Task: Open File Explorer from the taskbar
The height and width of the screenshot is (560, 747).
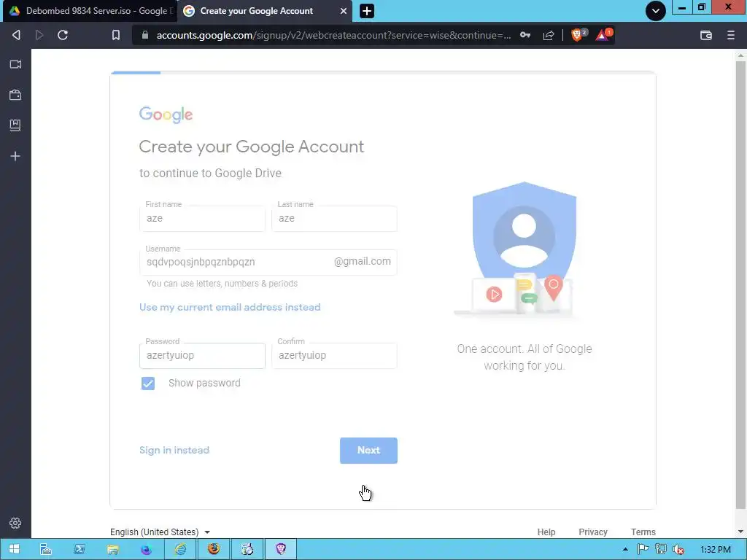Action: [112, 550]
